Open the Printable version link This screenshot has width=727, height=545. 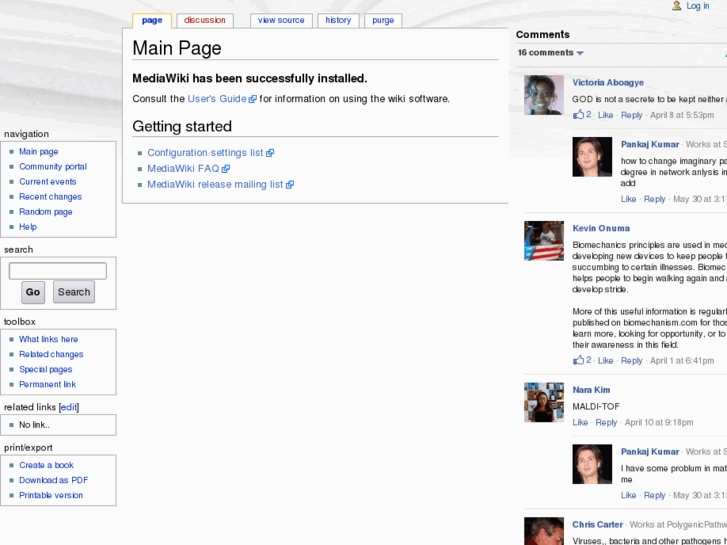(x=51, y=495)
